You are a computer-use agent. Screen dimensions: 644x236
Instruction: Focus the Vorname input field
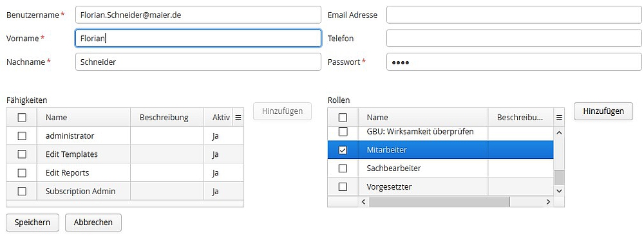(x=198, y=38)
